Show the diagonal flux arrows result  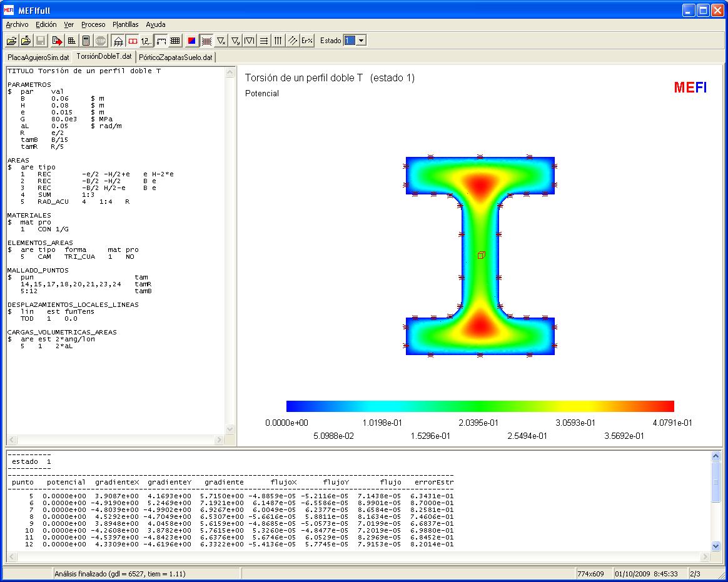[292, 41]
